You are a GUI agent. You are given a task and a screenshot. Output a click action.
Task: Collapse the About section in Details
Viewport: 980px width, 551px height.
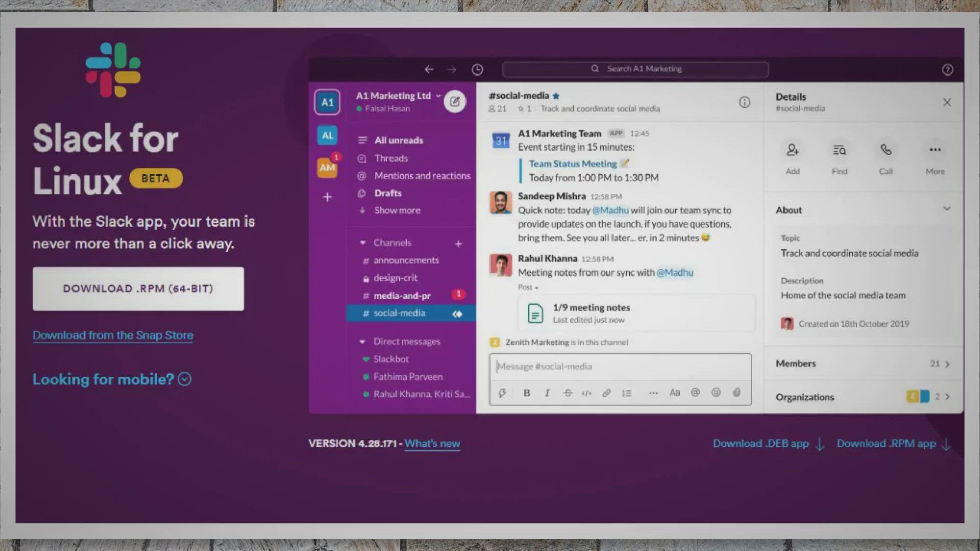pos(947,208)
